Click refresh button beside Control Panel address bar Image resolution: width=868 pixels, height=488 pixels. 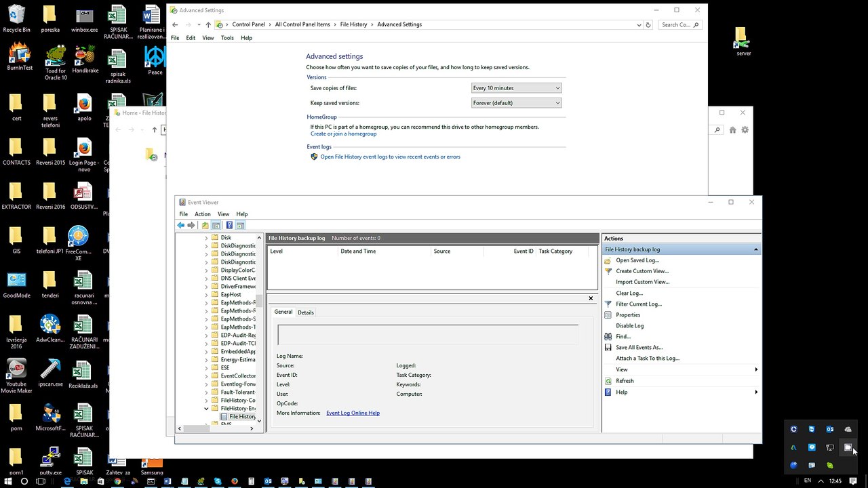tap(648, 24)
